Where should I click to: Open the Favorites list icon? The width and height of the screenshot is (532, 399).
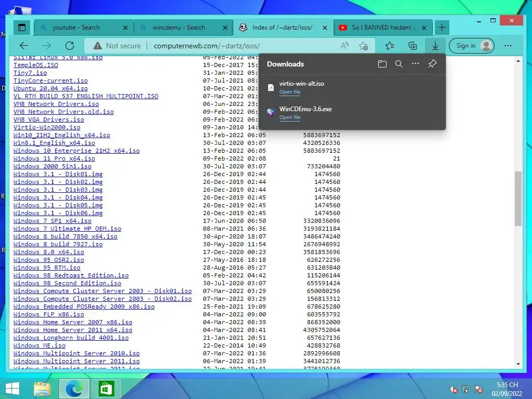[x=390, y=46]
